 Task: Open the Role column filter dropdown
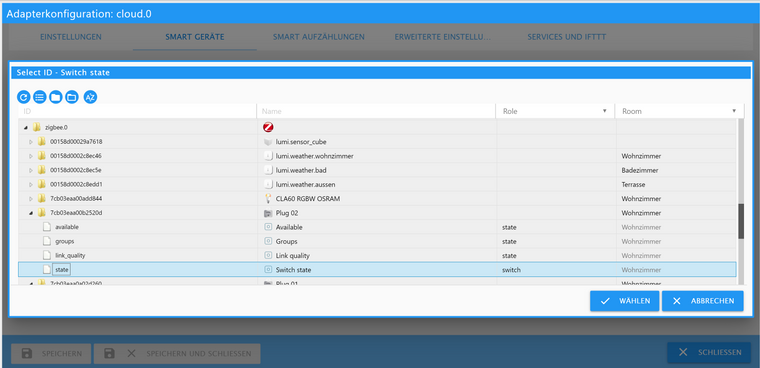tap(604, 111)
